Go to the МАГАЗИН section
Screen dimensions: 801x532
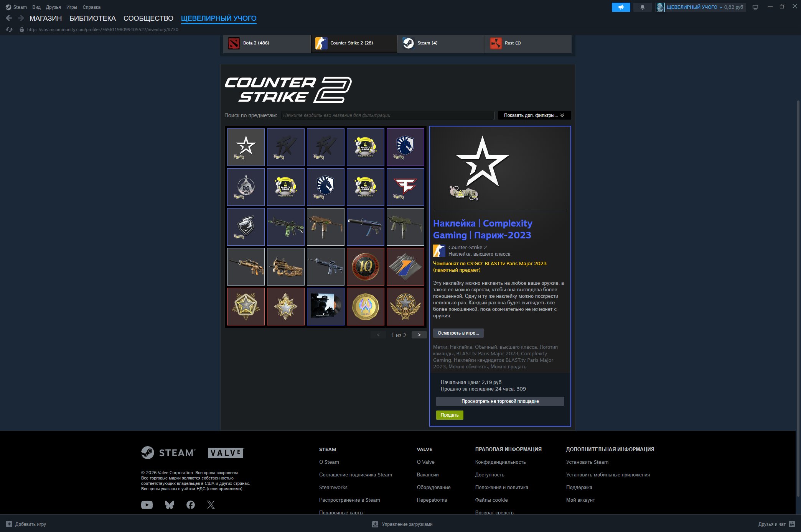click(x=46, y=18)
